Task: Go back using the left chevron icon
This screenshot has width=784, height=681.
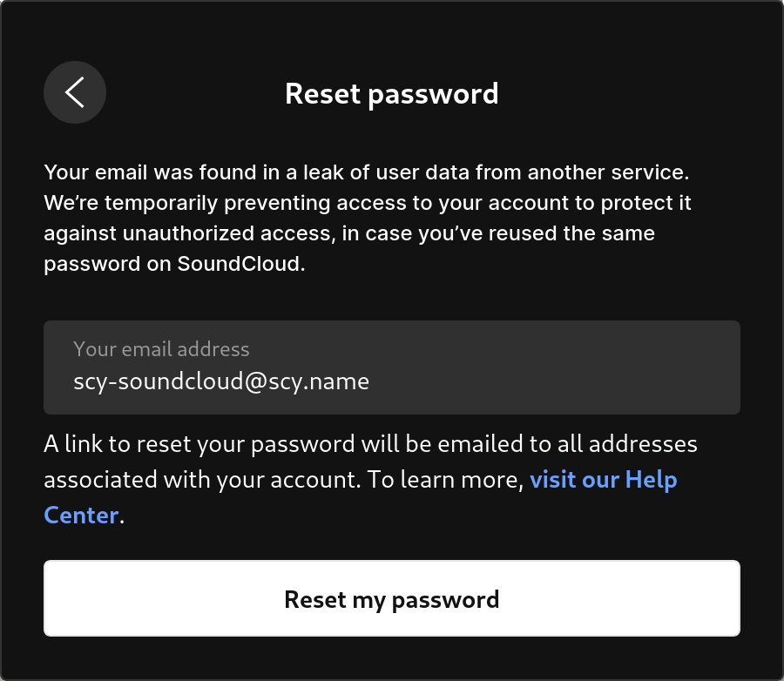Action: click(x=75, y=92)
